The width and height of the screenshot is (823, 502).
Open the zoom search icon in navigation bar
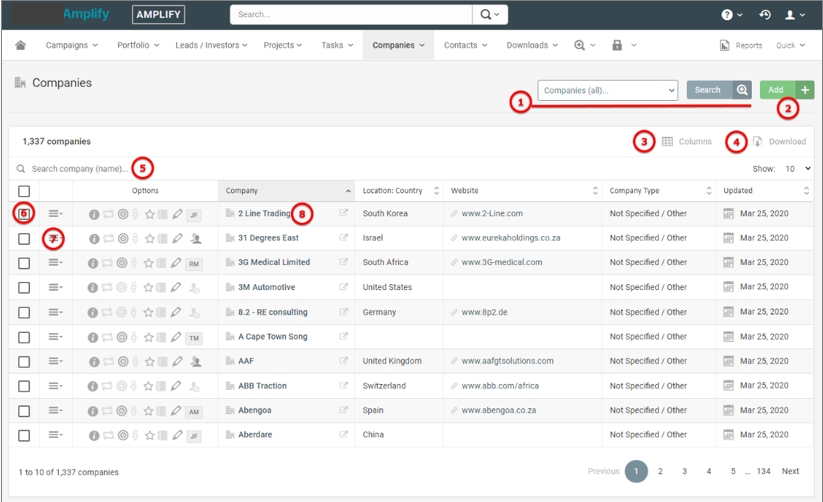tap(585, 45)
